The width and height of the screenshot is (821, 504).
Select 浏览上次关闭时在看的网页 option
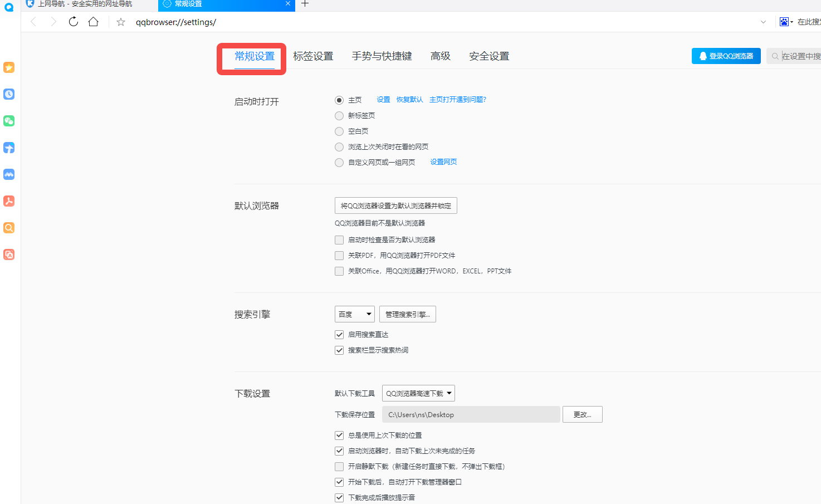point(339,147)
